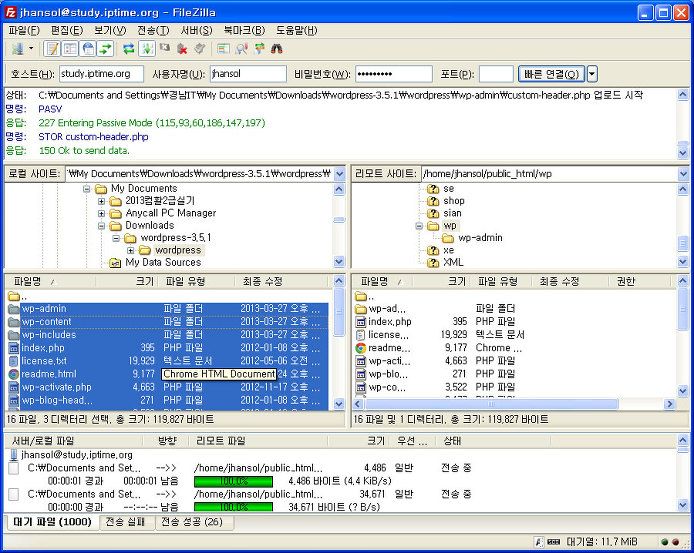
Task: Switch to the 대기 파일 (1000) tab
Action: click(52, 522)
